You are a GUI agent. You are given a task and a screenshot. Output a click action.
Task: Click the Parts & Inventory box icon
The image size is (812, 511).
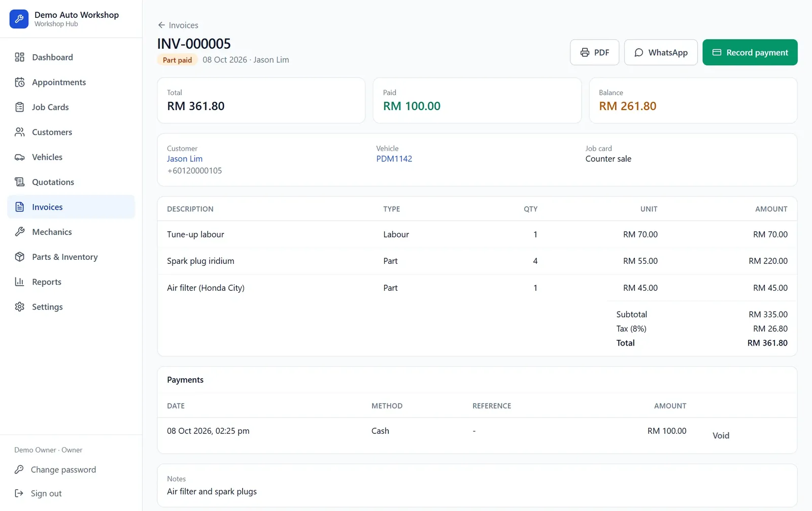(x=20, y=257)
